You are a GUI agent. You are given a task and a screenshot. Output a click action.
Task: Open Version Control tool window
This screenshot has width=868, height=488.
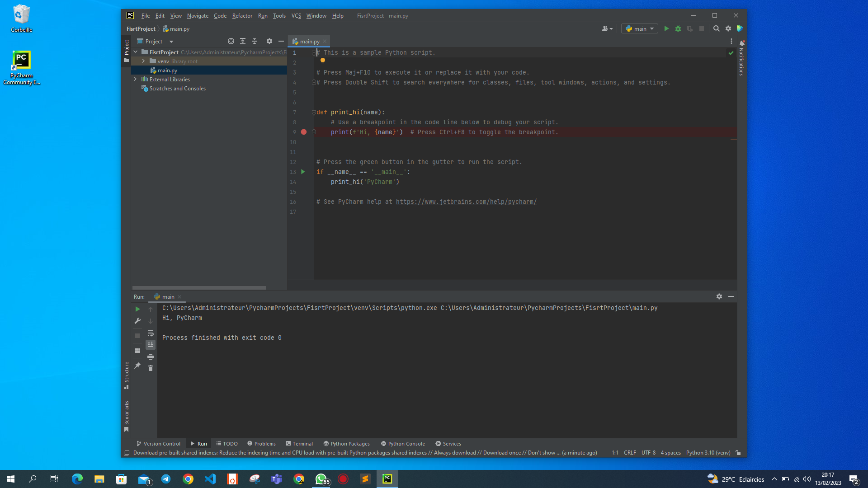(x=158, y=444)
